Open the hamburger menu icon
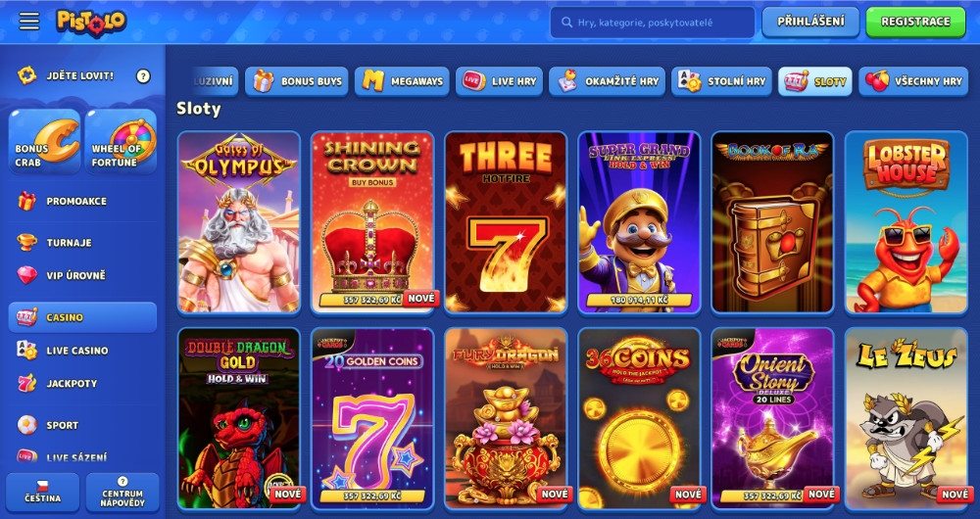Viewport: 980px width, 519px height. click(28, 22)
